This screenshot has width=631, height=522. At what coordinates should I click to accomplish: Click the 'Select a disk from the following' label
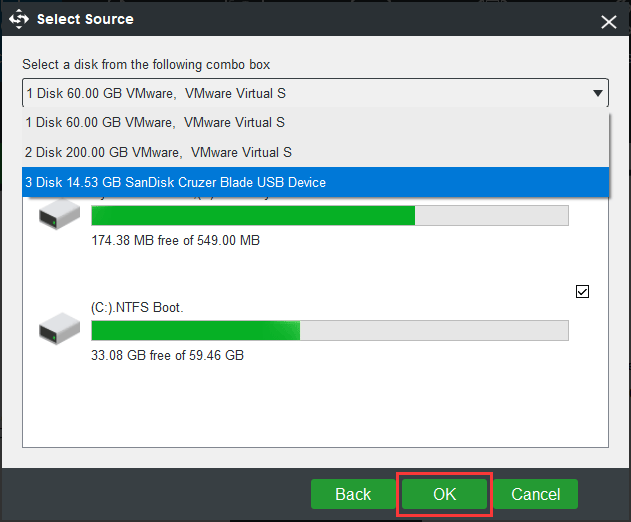point(158,64)
